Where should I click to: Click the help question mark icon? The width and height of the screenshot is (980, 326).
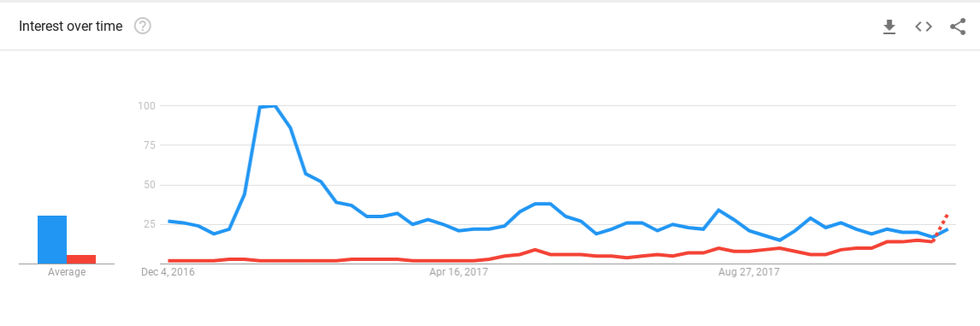[143, 27]
